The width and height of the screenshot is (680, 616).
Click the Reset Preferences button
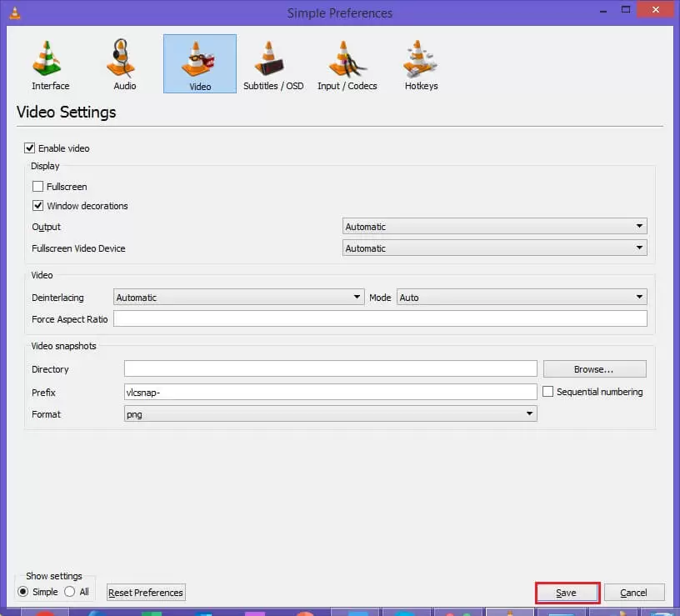tap(146, 593)
